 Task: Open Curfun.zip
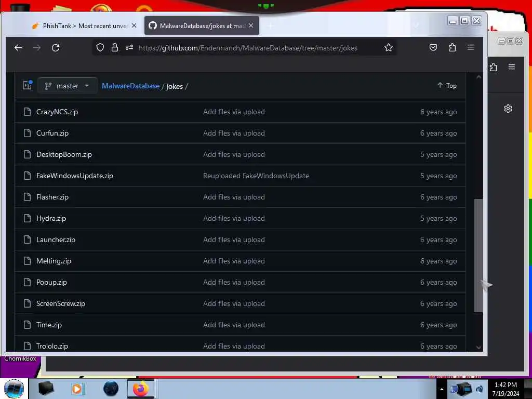pos(52,133)
